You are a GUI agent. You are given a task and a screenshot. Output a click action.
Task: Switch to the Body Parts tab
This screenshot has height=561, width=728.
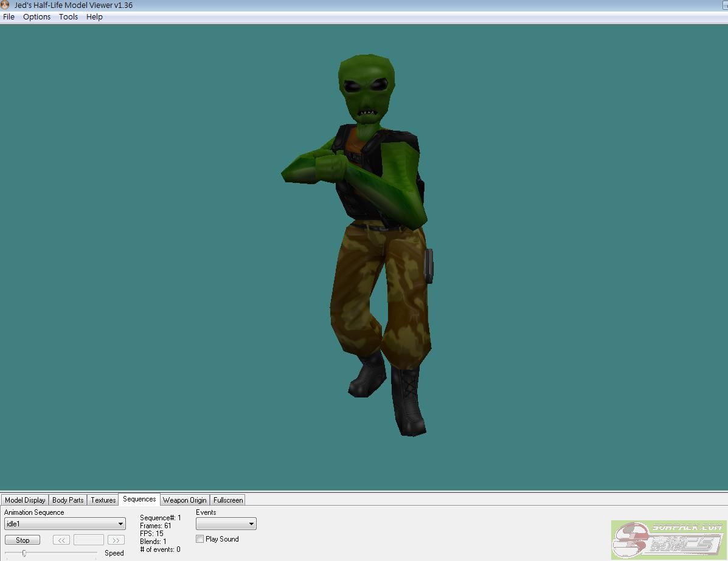click(x=68, y=500)
